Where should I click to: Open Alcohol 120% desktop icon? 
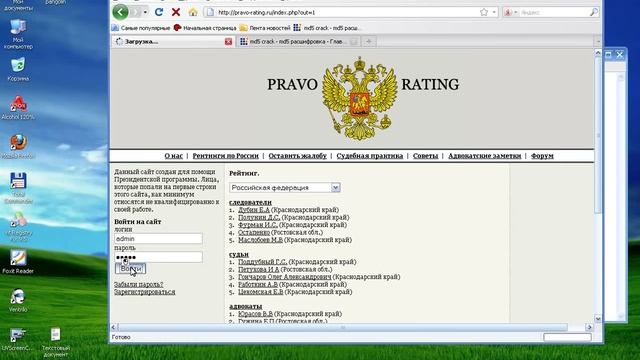[18, 108]
